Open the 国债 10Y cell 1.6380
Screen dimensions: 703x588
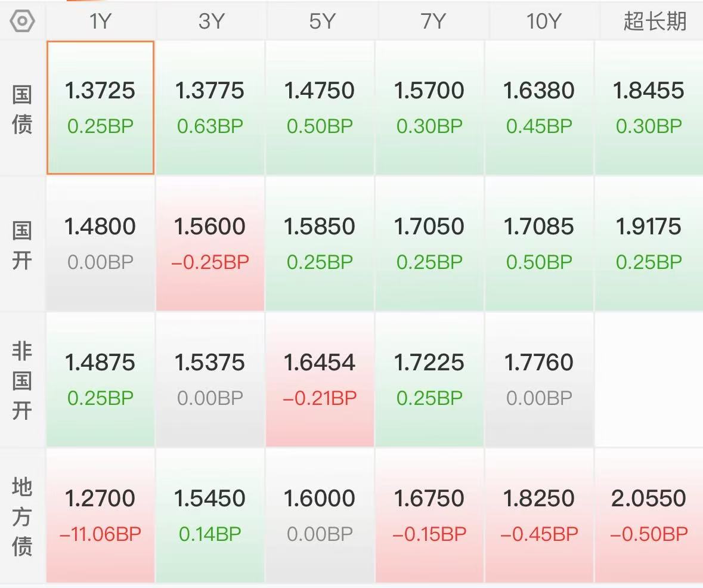(x=539, y=108)
